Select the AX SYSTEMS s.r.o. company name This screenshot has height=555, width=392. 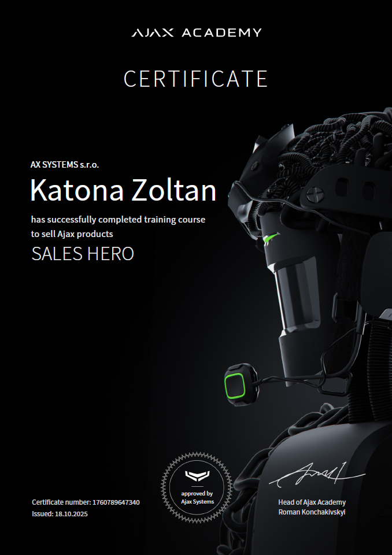[x=65, y=165]
